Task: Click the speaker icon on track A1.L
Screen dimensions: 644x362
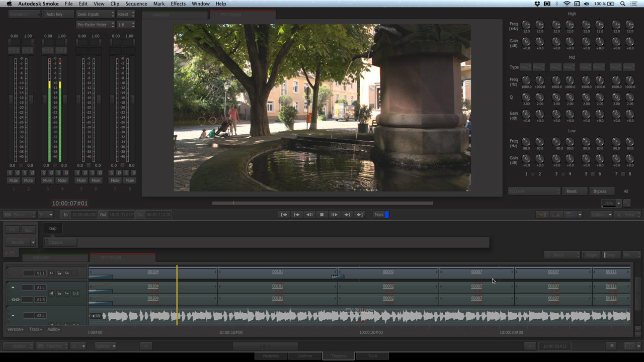Action: (x=51, y=293)
